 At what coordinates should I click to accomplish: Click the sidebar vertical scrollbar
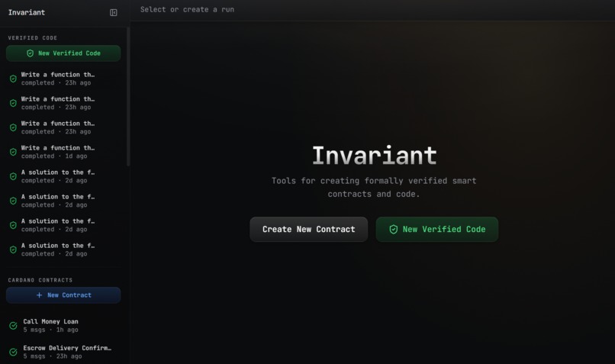tap(128, 96)
